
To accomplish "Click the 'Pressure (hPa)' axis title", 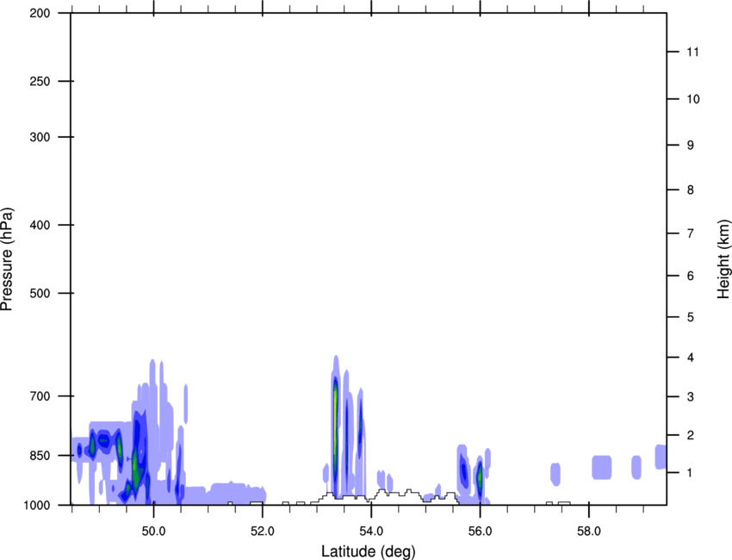I will click(7, 259).
